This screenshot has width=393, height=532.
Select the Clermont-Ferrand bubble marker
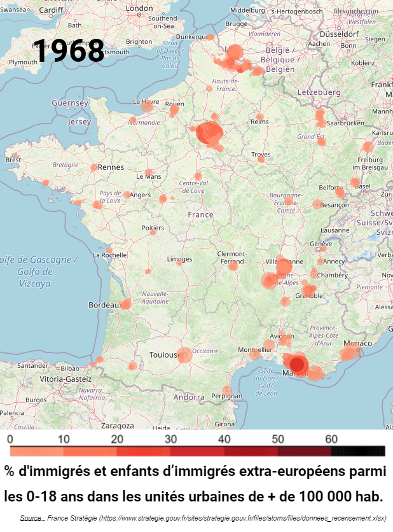(233, 265)
